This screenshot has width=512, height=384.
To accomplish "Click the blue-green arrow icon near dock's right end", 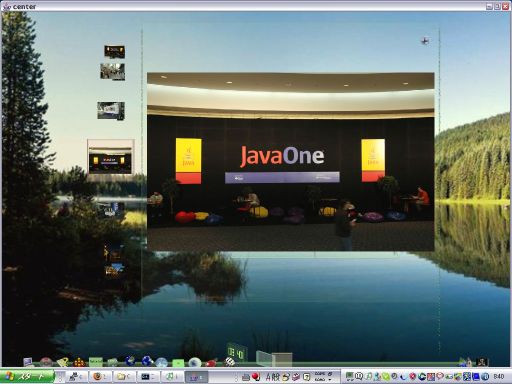I will point(463,362).
